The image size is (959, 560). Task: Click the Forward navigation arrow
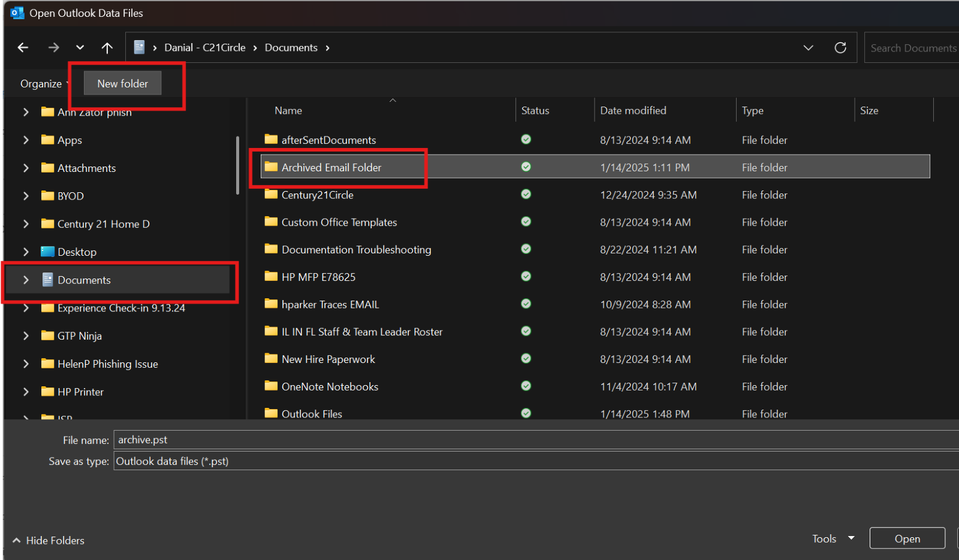(x=54, y=48)
